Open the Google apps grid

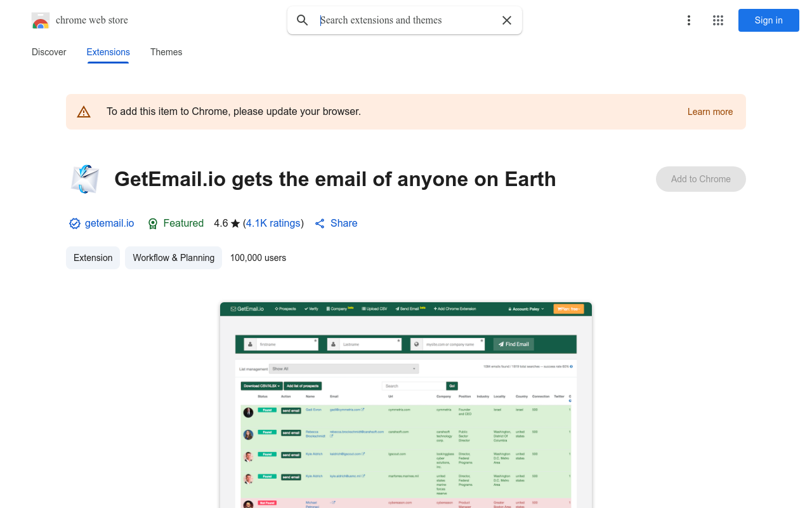point(718,20)
